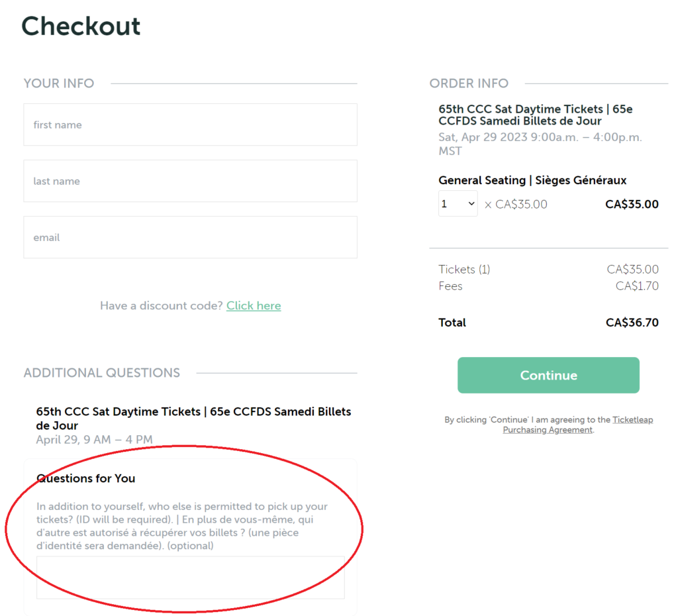Viewport: 678px width, 616px height.
Task: Click the 'Questions for You' heading
Action: click(x=86, y=478)
